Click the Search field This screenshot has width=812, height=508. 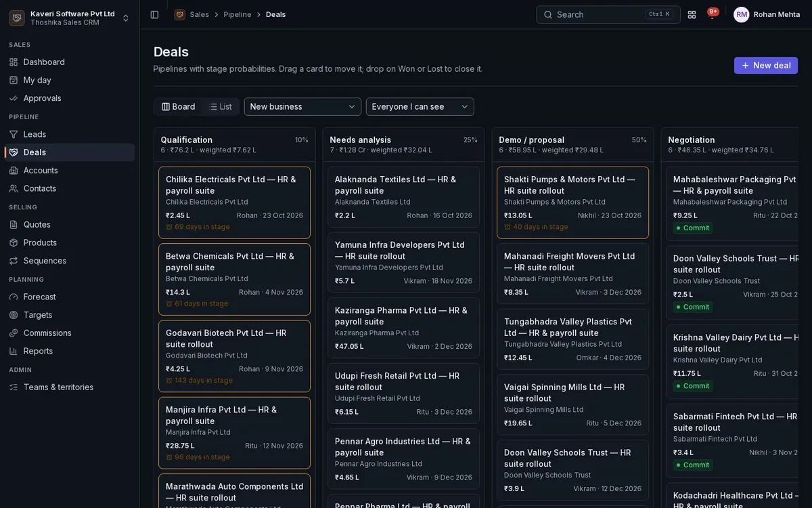608,14
